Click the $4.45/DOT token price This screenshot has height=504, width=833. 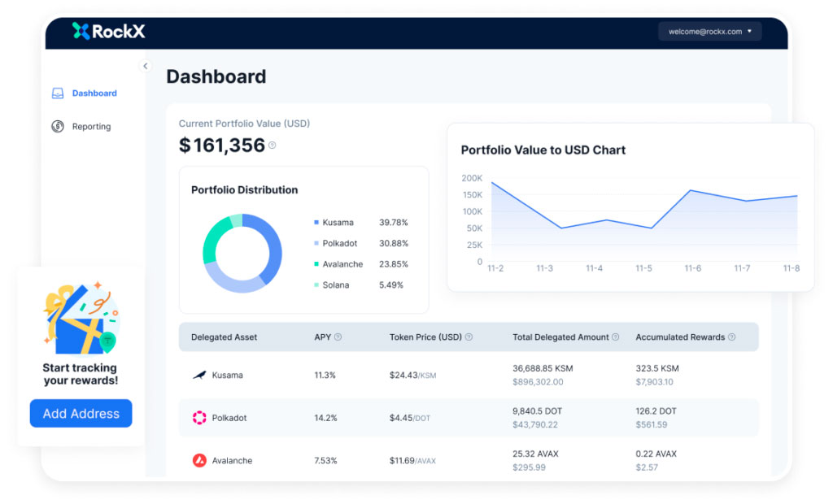coord(410,418)
